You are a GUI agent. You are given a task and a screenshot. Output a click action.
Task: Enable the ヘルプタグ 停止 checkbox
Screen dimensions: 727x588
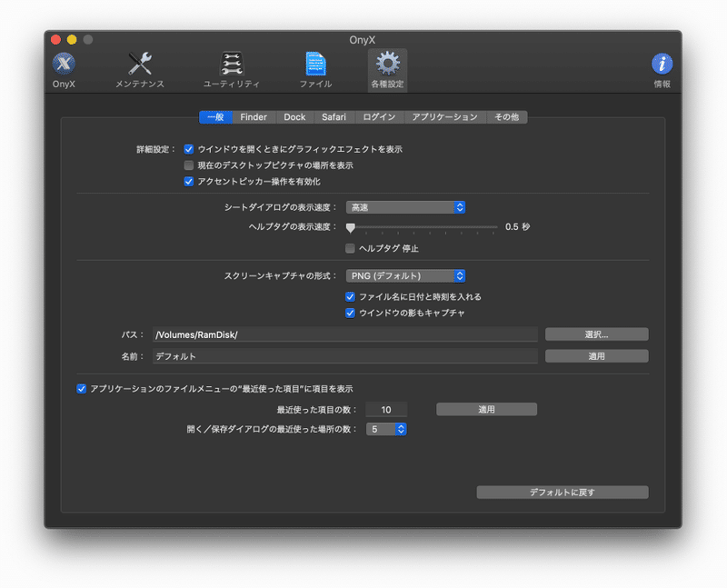pos(350,248)
